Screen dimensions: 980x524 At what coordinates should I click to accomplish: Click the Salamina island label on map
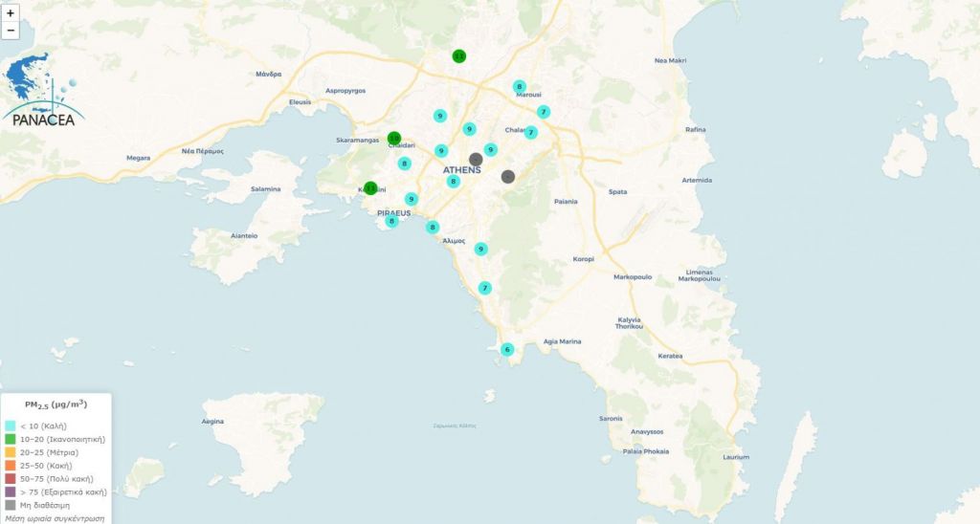266,189
